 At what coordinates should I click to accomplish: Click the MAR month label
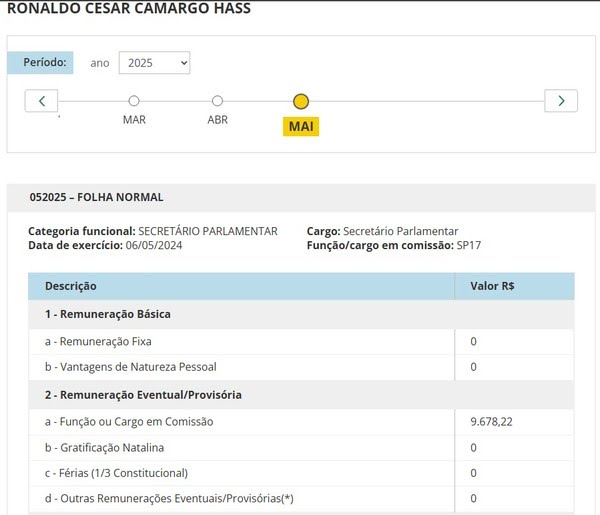(134, 120)
